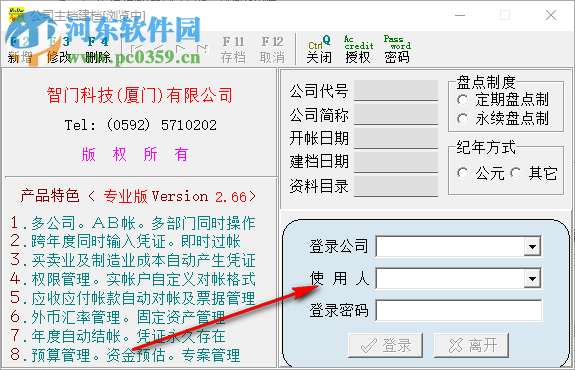The width and height of the screenshot is (575, 370).
Task: Click feature line 8 预算管理
Action: pos(125,355)
